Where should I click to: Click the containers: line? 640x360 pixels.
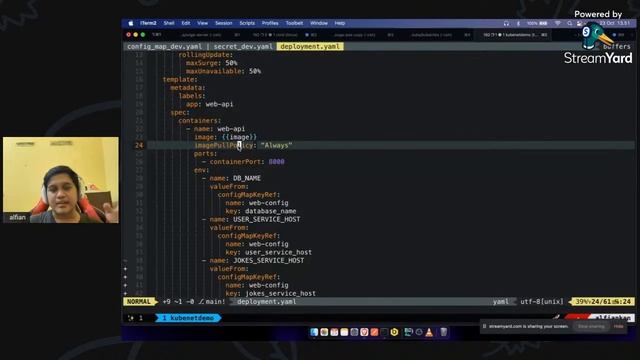click(200, 121)
